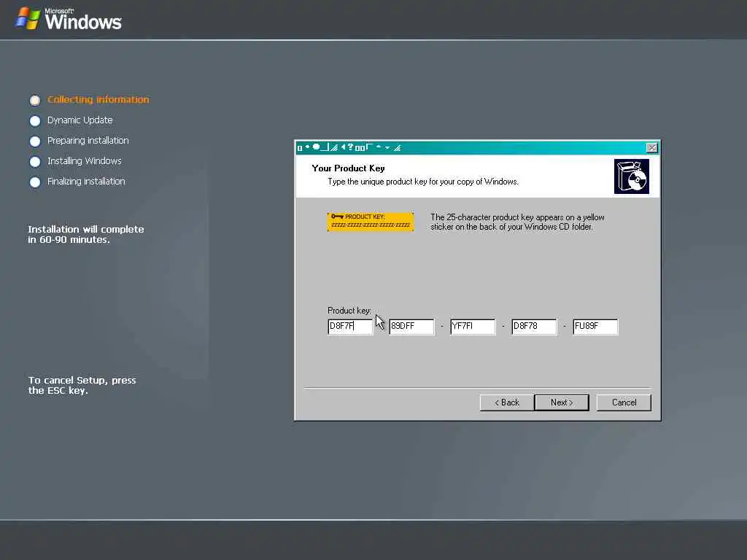Viewport: 747px width, 560px height.
Task: Click the Back button
Action: click(506, 402)
